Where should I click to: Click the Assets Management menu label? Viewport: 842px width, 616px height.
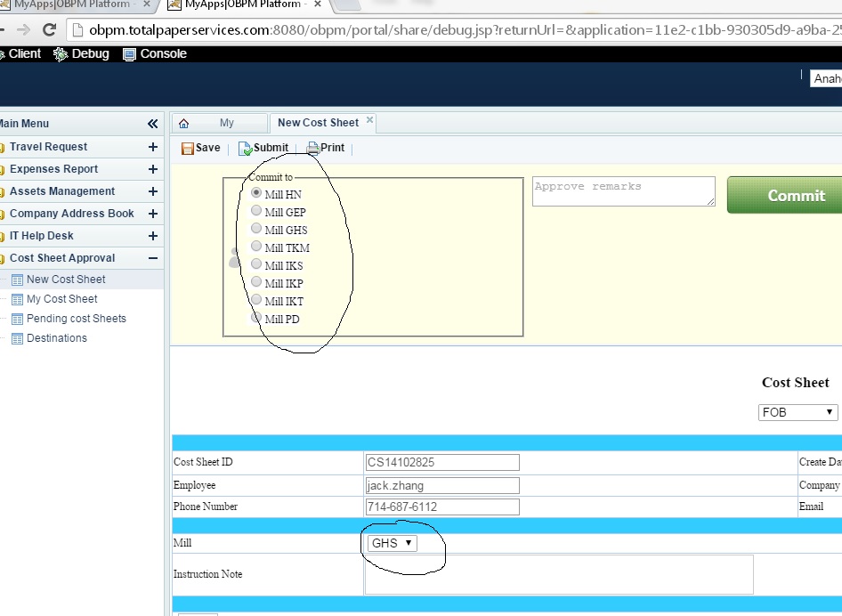[x=62, y=191]
